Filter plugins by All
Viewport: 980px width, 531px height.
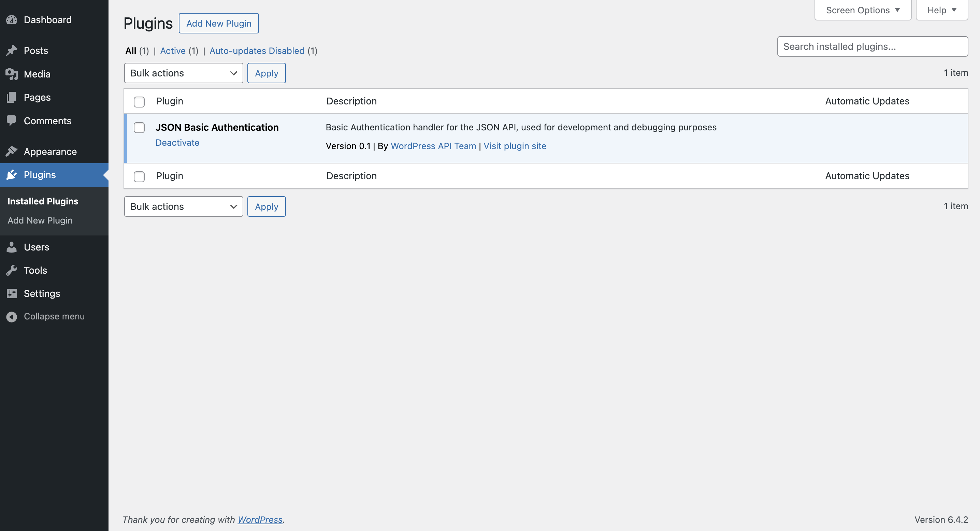pyautogui.click(x=131, y=51)
